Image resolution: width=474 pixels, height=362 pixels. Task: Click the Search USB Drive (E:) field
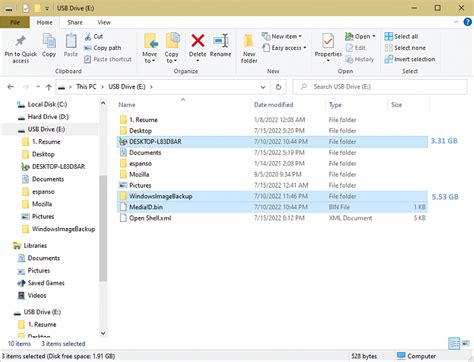(380, 87)
